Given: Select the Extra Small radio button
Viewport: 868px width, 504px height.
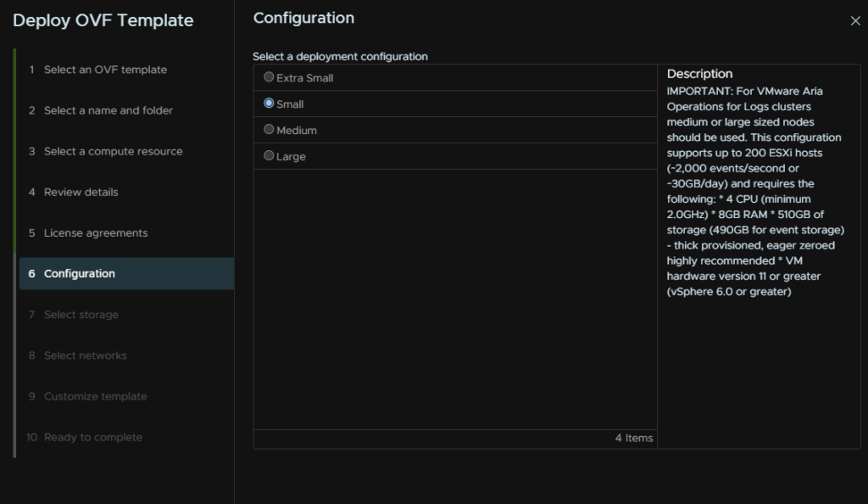Looking at the screenshot, I should click(x=269, y=77).
